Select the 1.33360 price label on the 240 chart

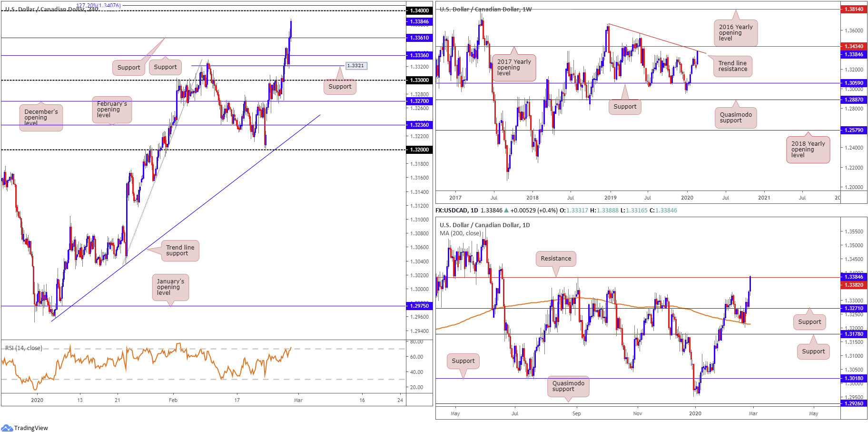point(419,55)
